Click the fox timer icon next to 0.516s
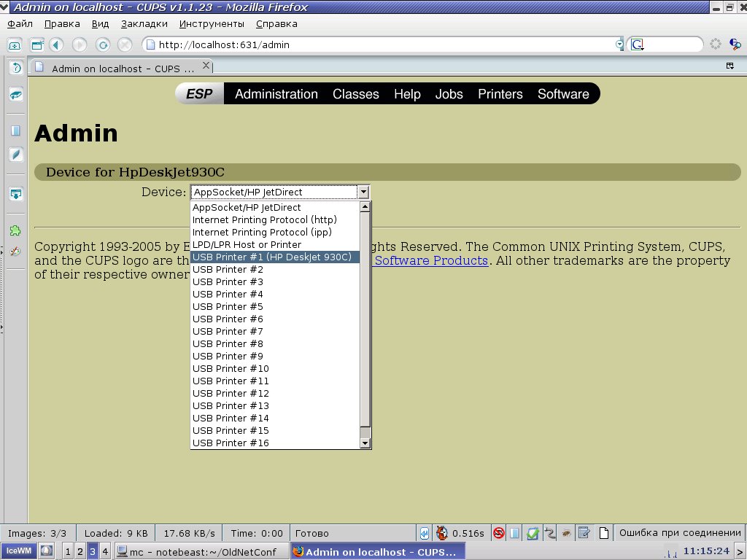747x560 pixels. coord(442,533)
